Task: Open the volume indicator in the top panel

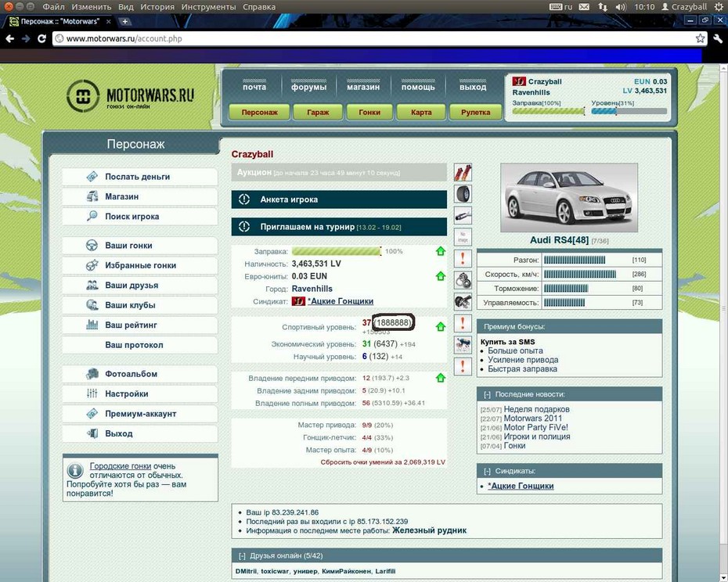Action: pyautogui.click(x=620, y=7)
